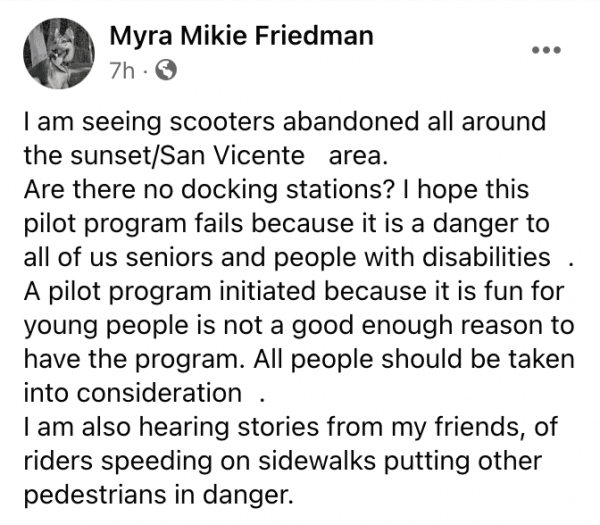Click the text "pedestrians in danger."
600x525 pixels.
coord(158,496)
